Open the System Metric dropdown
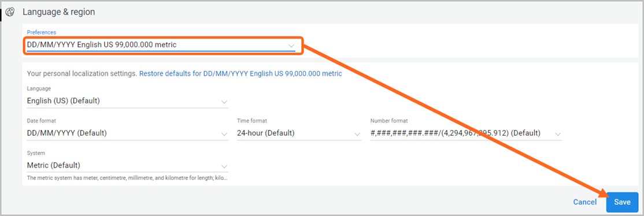 [x=127, y=166]
